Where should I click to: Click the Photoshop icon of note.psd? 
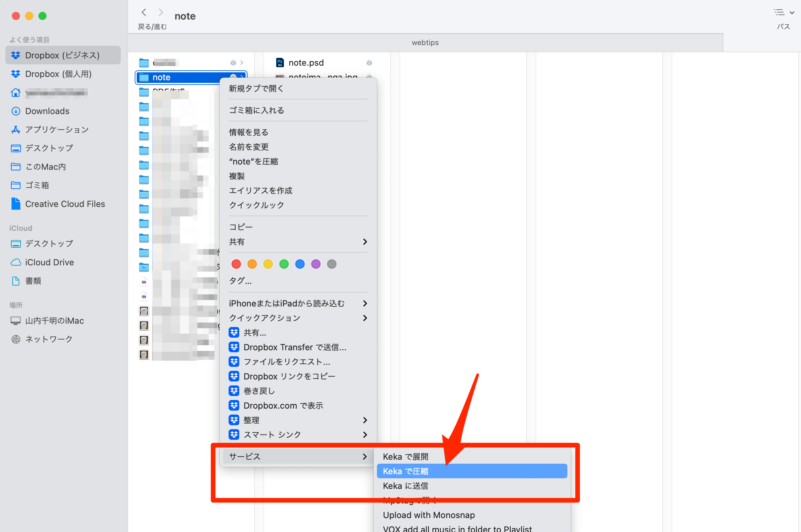pyautogui.click(x=280, y=62)
